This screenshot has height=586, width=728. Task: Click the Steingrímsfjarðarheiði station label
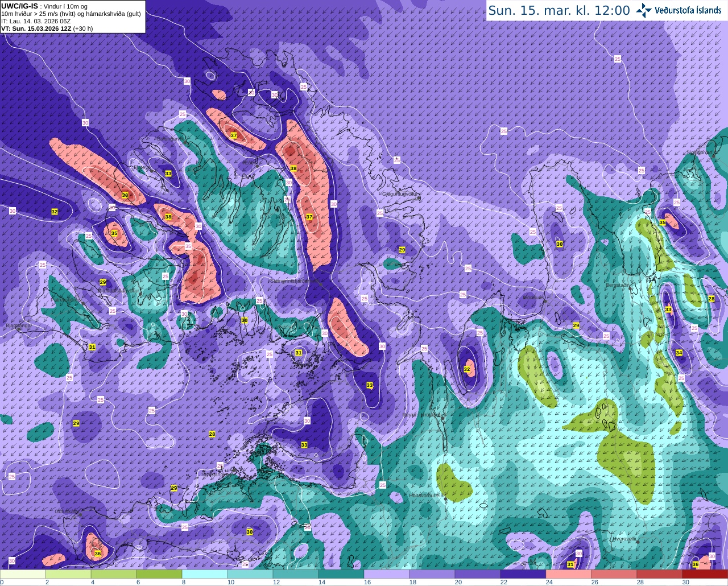tap(296, 281)
